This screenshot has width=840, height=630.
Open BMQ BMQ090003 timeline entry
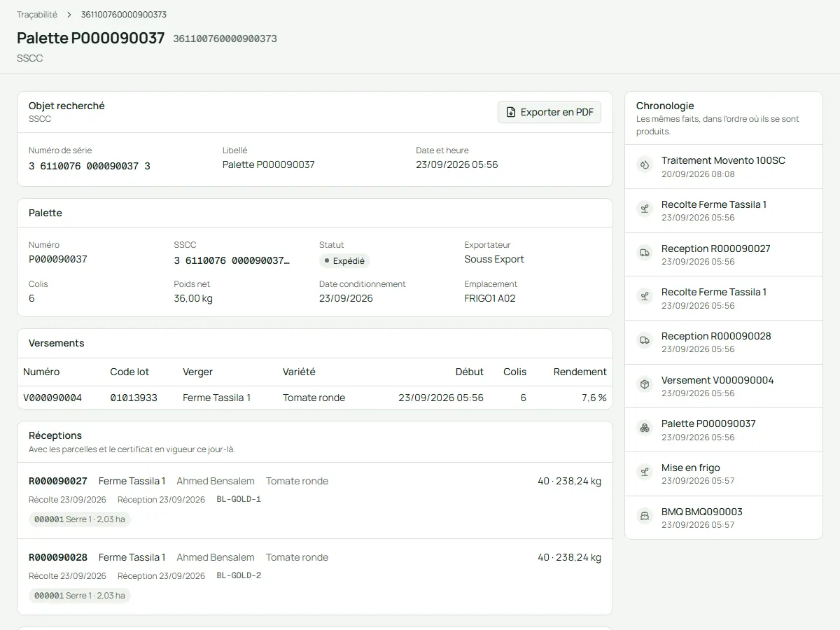(x=724, y=518)
